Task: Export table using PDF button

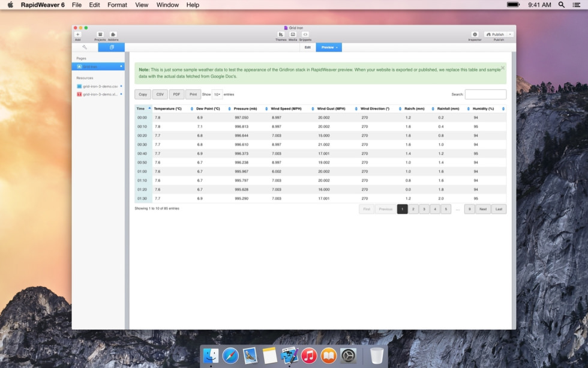Action: click(x=176, y=94)
